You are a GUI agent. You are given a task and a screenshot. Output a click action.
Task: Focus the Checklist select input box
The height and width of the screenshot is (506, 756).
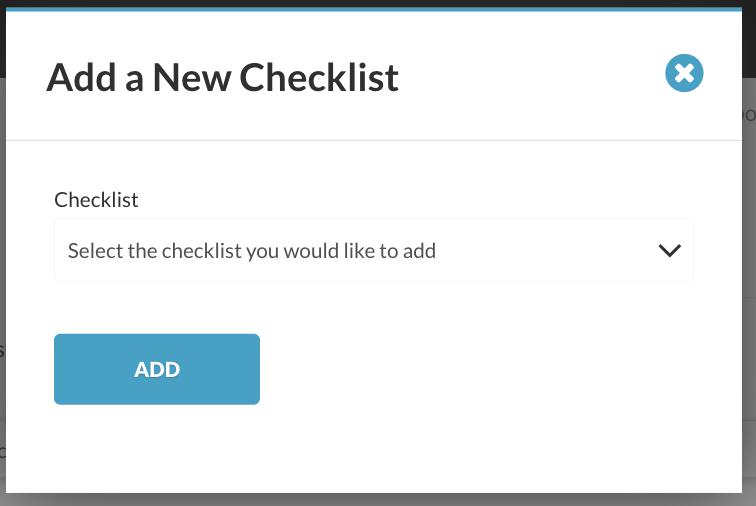click(374, 250)
